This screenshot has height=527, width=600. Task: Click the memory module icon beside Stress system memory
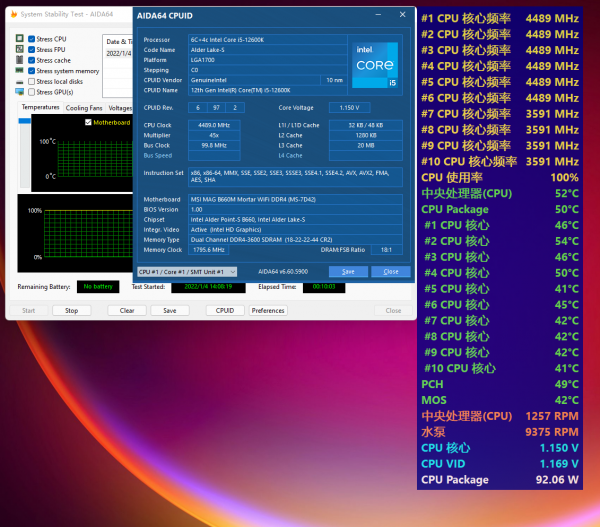20,70
